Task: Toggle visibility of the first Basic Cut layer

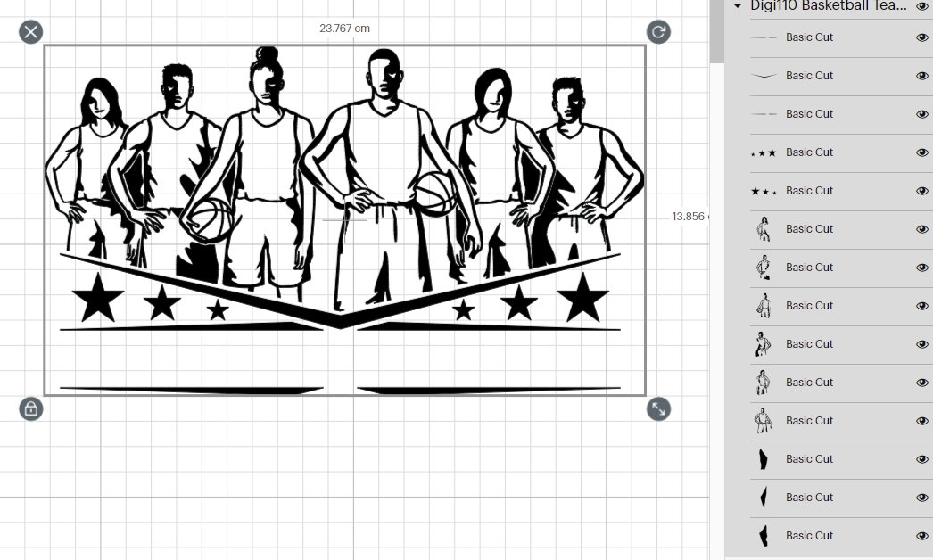Action: pos(922,37)
